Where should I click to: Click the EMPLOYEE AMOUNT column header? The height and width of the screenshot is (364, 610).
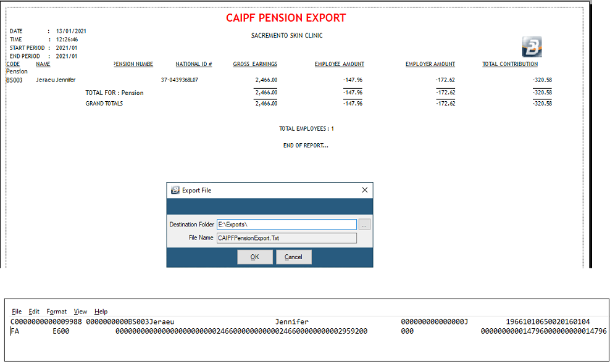click(340, 64)
